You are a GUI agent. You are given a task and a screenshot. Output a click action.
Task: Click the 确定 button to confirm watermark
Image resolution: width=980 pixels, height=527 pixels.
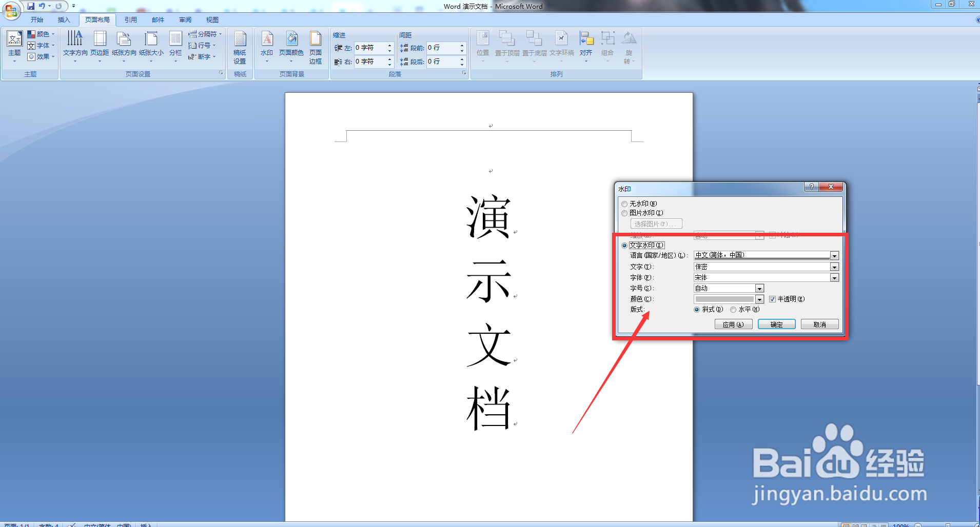[x=776, y=324]
